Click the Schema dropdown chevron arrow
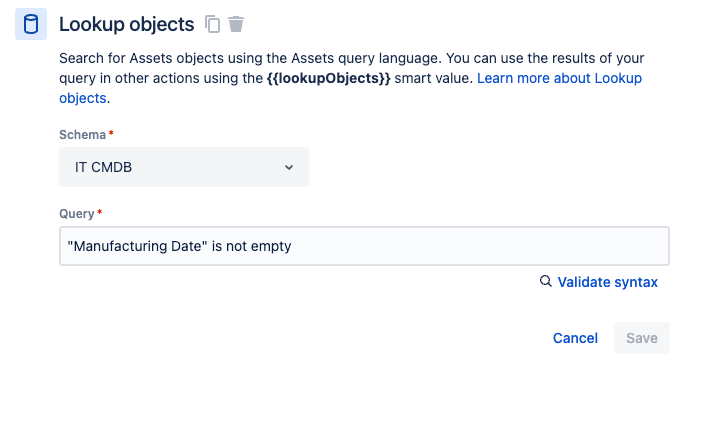 tap(289, 167)
